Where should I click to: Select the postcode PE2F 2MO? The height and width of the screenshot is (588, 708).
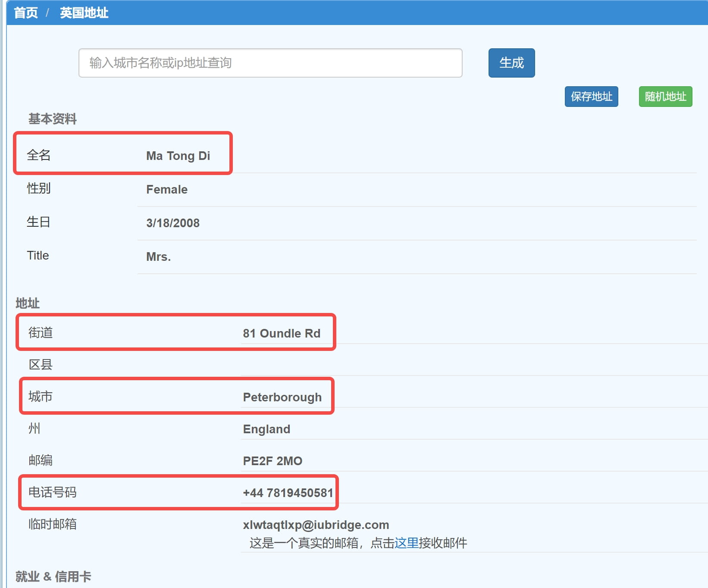pos(273,461)
